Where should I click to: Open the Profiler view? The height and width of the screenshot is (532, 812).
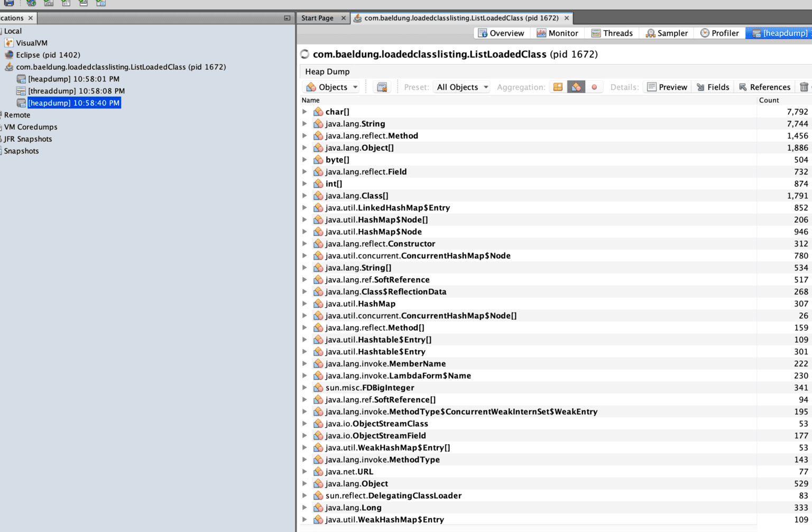pos(719,33)
